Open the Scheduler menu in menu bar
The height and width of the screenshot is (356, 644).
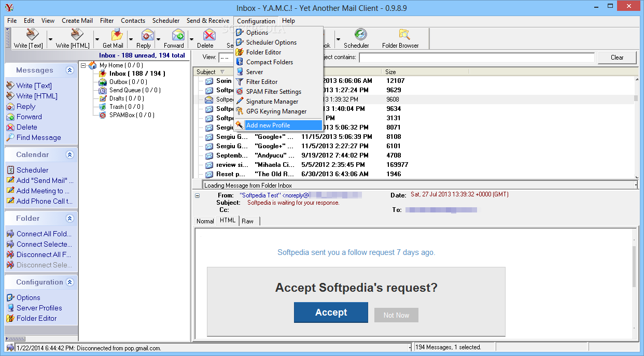pos(166,21)
